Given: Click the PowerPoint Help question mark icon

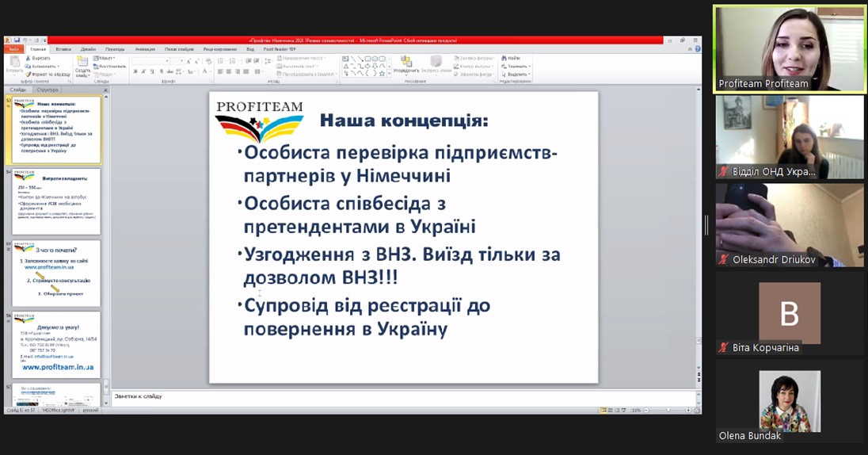Looking at the screenshot, I should click(x=698, y=49).
